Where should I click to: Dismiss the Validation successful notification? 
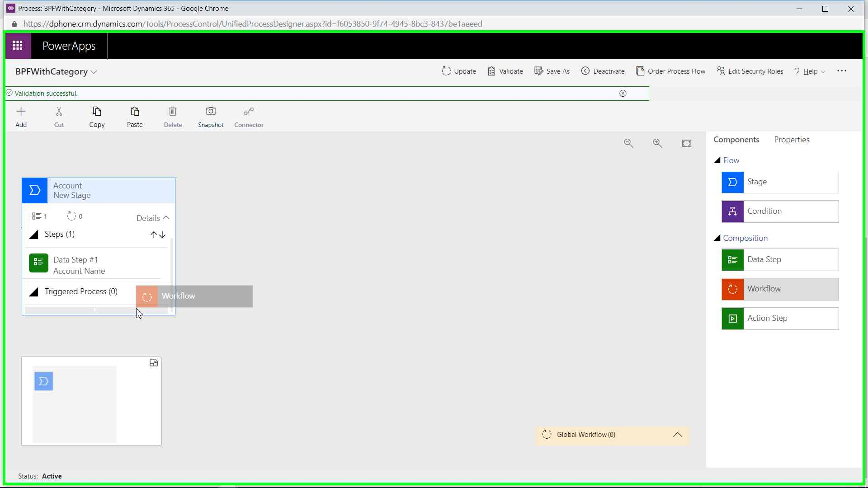click(x=623, y=94)
